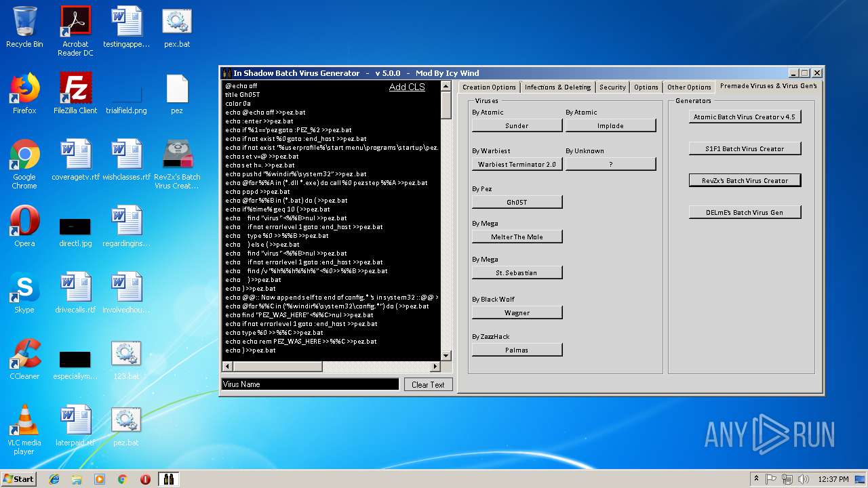
Task: Click the Sunder virus button
Action: tap(517, 126)
